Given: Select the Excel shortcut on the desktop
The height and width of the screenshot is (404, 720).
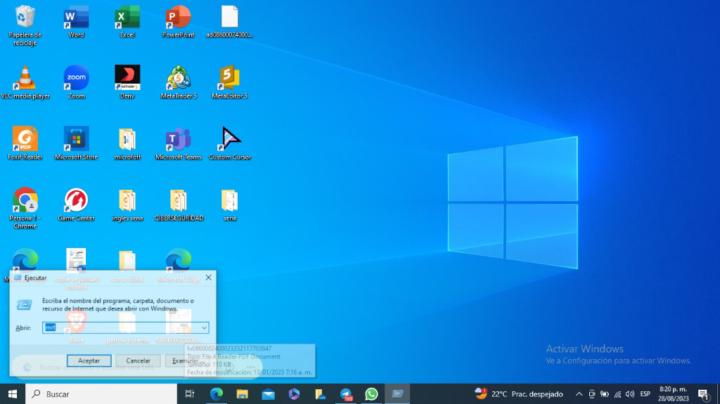Looking at the screenshot, I should tap(127, 22).
